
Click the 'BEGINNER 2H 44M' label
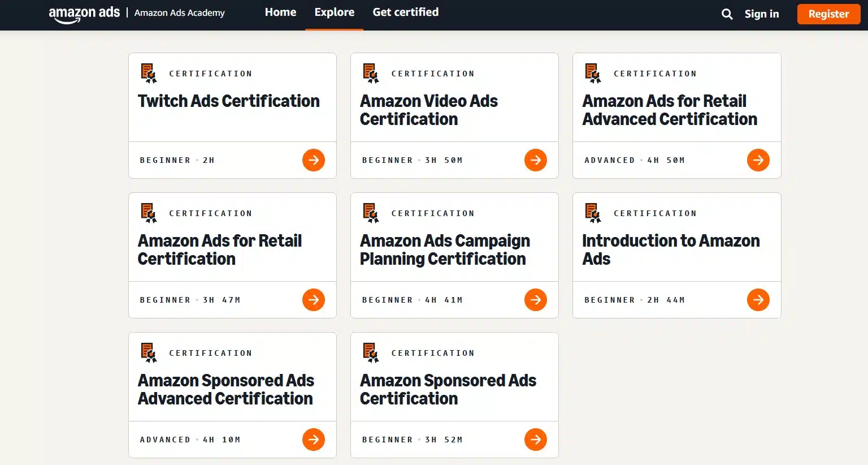635,300
